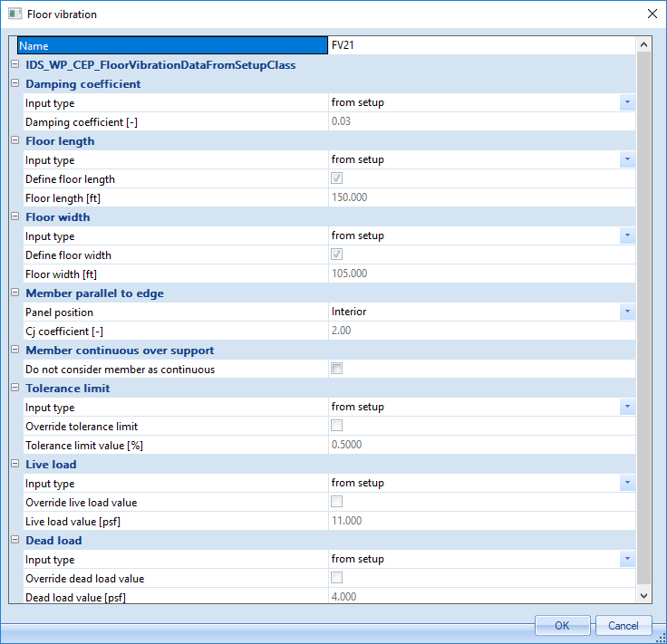
Task: Enable 'Do not consider member as continuous'
Action: (x=337, y=369)
